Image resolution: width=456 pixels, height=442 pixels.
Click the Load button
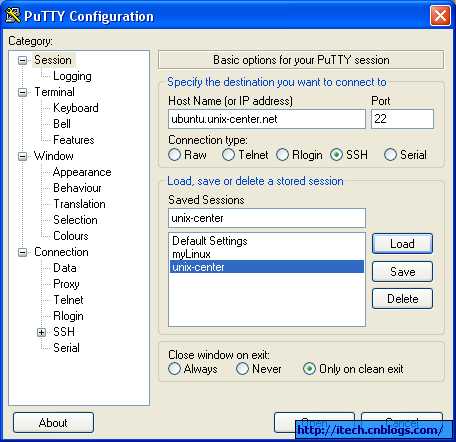point(402,244)
